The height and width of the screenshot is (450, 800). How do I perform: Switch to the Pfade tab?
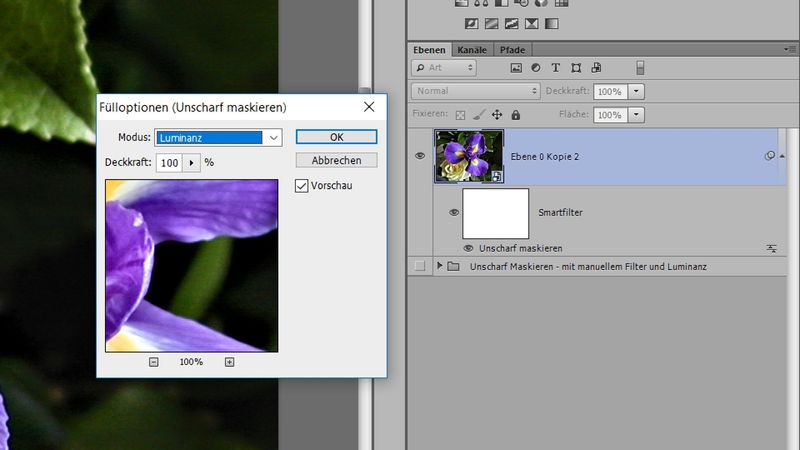click(x=512, y=50)
